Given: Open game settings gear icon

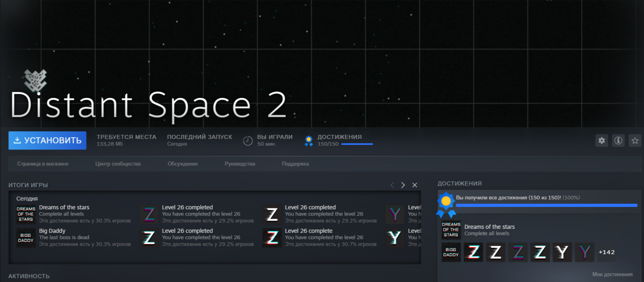Looking at the screenshot, I should [602, 140].
